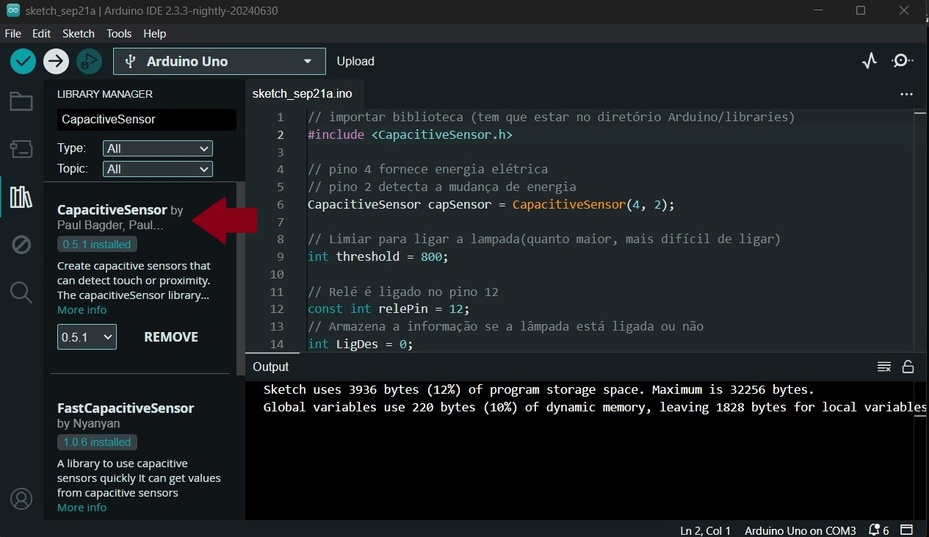The image size is (929, 537).
Task: Expand the 0.5.1 version dropdown
Action: [87, 337]
